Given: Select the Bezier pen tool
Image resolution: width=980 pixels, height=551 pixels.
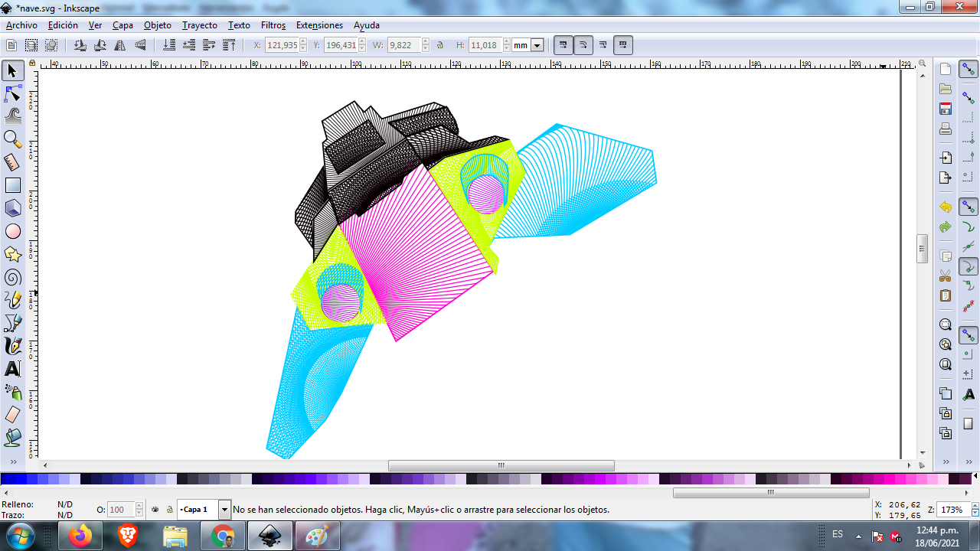Looking at the screenshot, I should [12, 323].
